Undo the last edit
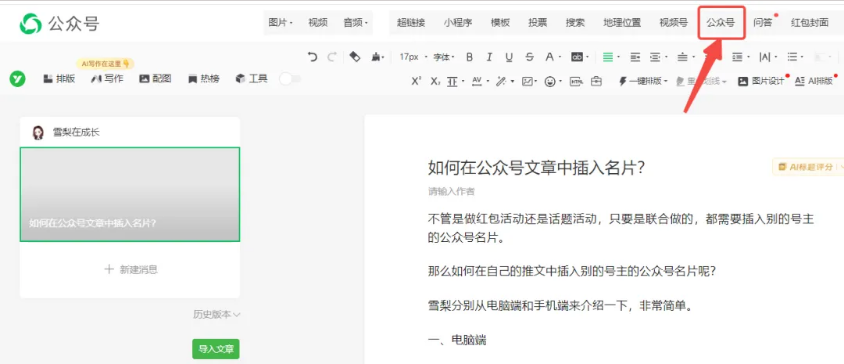This screenshot has height=364, width=844. pos(312,57)
